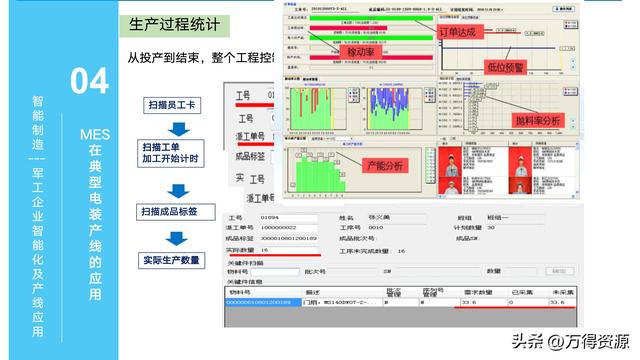Viewport: 640px width, 360px height.
Task: Click the 班组 field in the form
Action: pos(515,218)
